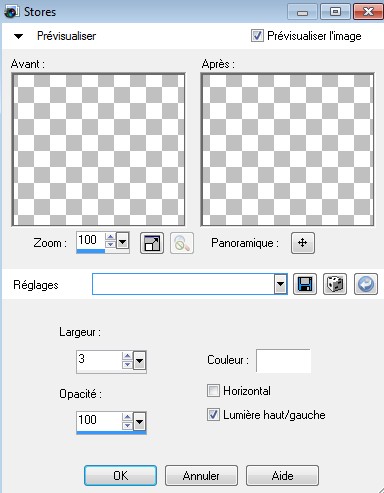The width and height of the screenshot is (384, 493).
Task: Increase Zoom with up spinner arrow
Action: tap(110, 237)
